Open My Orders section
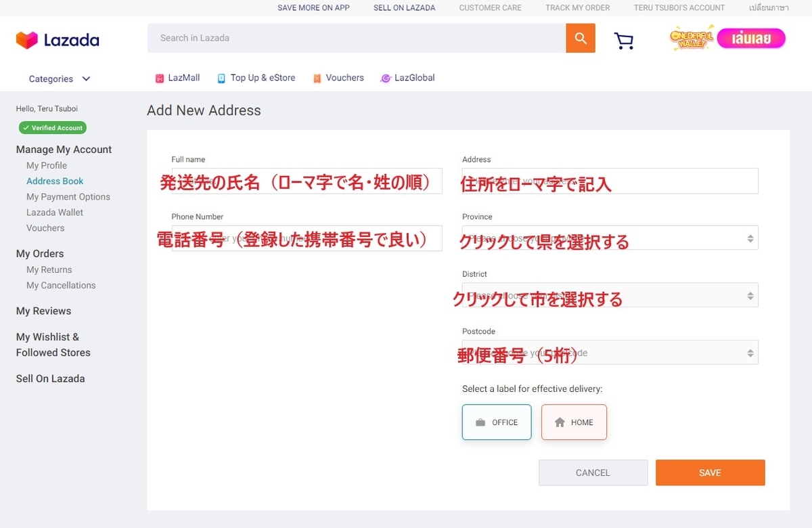812x528 pixels. (40, 254)
